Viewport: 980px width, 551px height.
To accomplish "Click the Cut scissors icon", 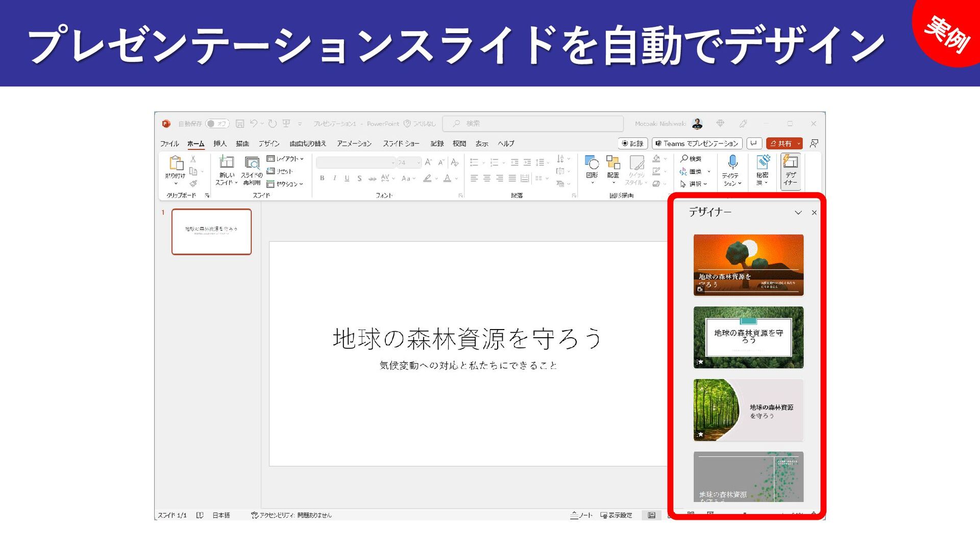I will [x=193, y=159].
